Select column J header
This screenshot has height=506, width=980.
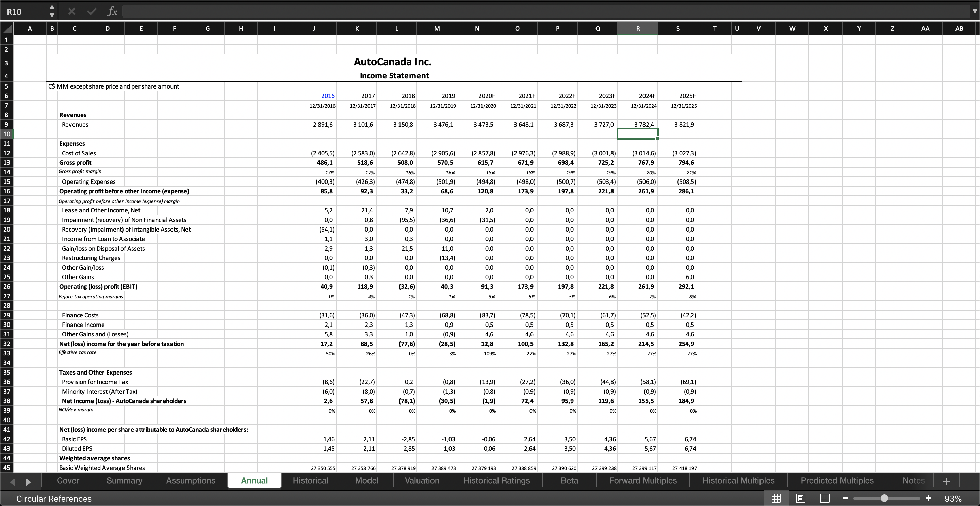click(313, 29)
